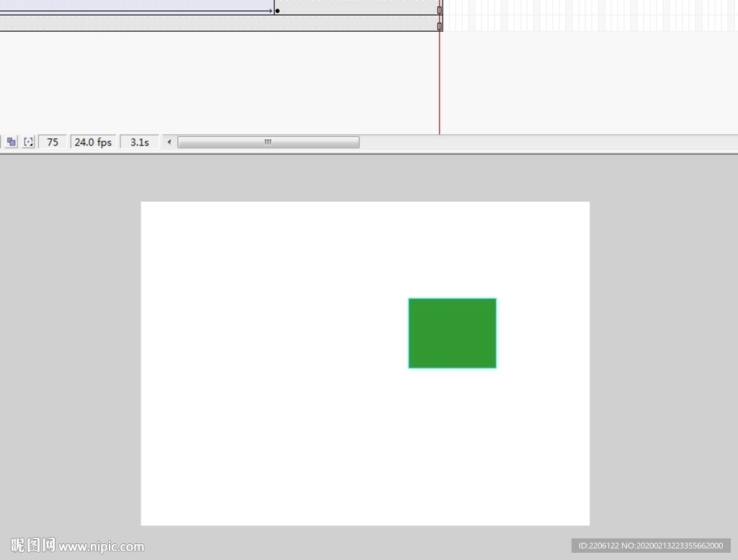Select the green rectangle on the stage
The image size is (738, 560).
tap(453, 333)
